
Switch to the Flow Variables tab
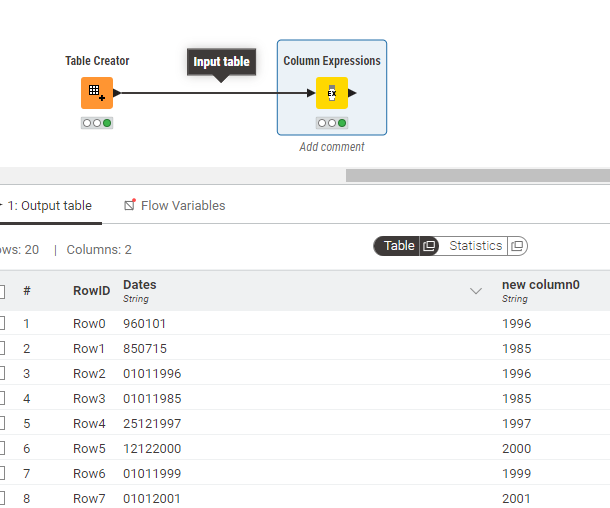(175, 206)
